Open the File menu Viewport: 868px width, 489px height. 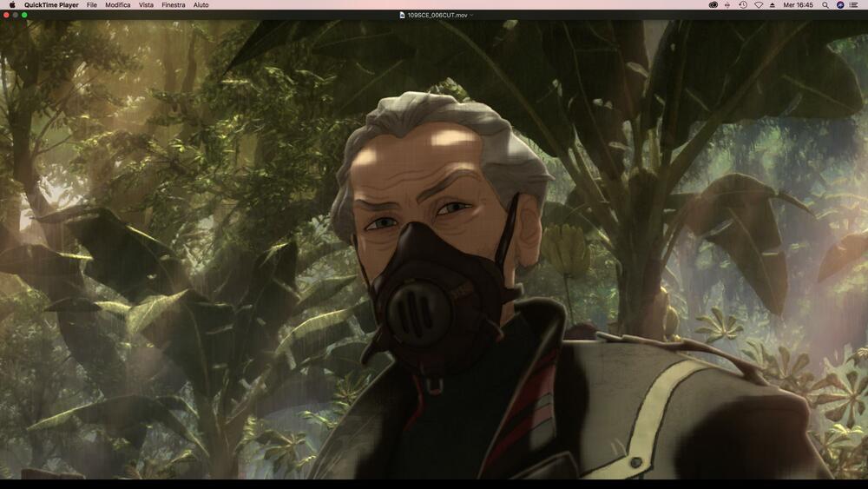[92, 5]
